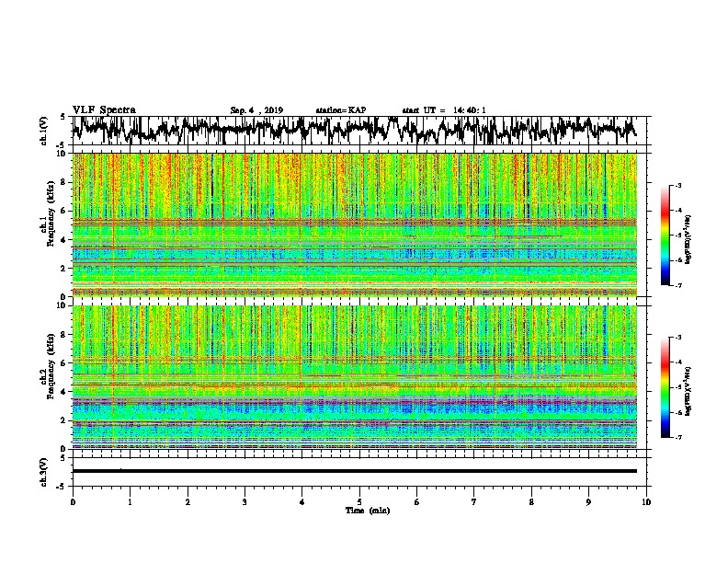Click the "-7" label on ch.1 colorbar
The image size is (728, 563).
[x=677, y=285]
